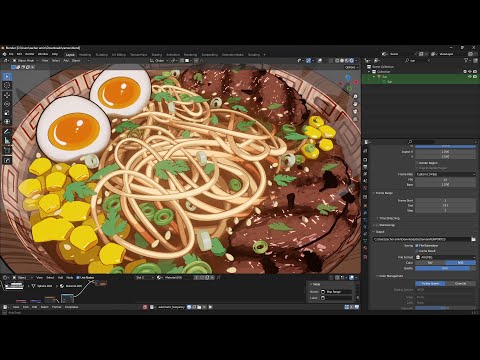Screen dimensions: 480x360
Task: Select the Scale tool
Action: pyautogui.click(x=7, y=113)
